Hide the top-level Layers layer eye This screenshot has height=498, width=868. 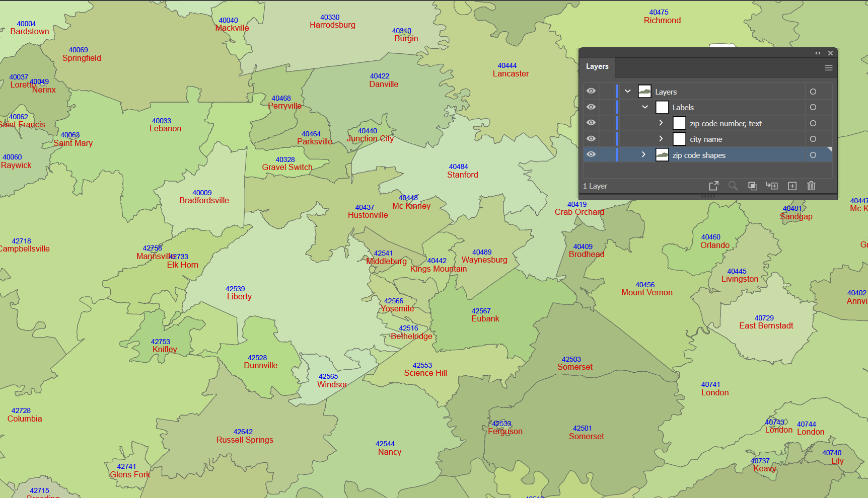pyautogui.click(x=591, y=91)
